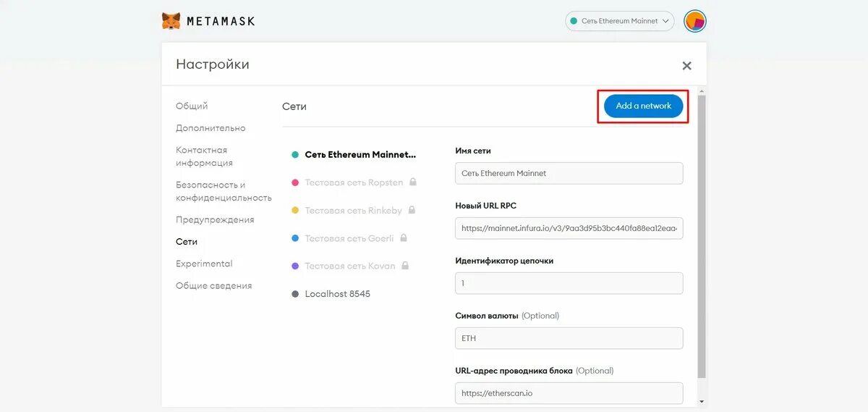Close the settings panel with X
868x412 pixels.
686,66
